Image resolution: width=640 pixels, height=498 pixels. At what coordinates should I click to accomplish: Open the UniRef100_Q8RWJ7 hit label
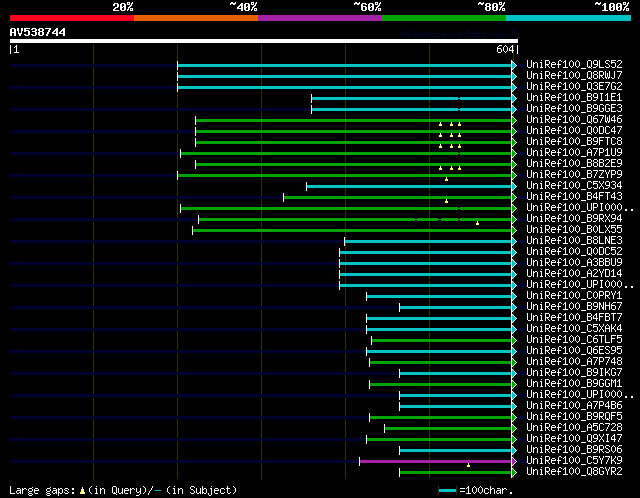(574, 76)
